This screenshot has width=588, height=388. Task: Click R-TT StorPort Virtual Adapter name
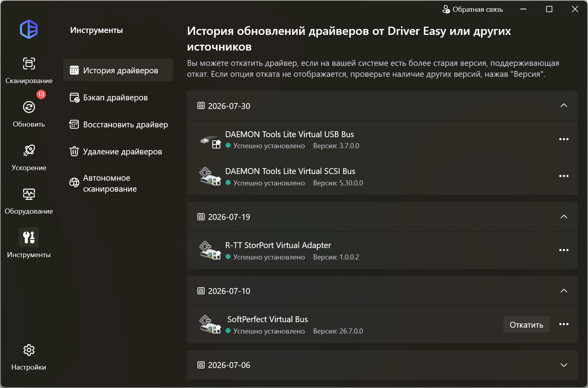(x=278, y=245)
